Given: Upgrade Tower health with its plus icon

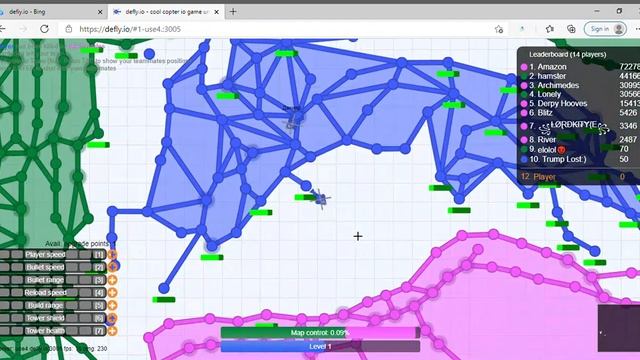Looking at the screenshot, I should 112,331.
